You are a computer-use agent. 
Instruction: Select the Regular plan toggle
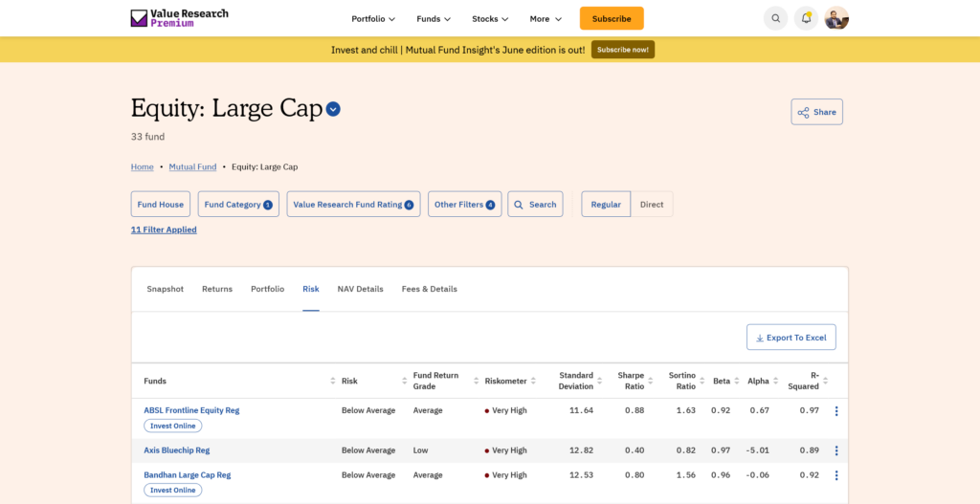coord(606,205)
